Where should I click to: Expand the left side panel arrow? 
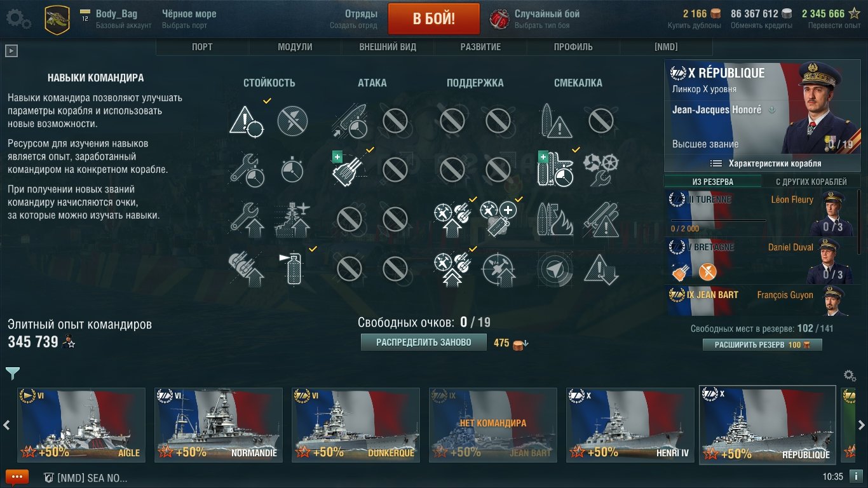[11, 51]
